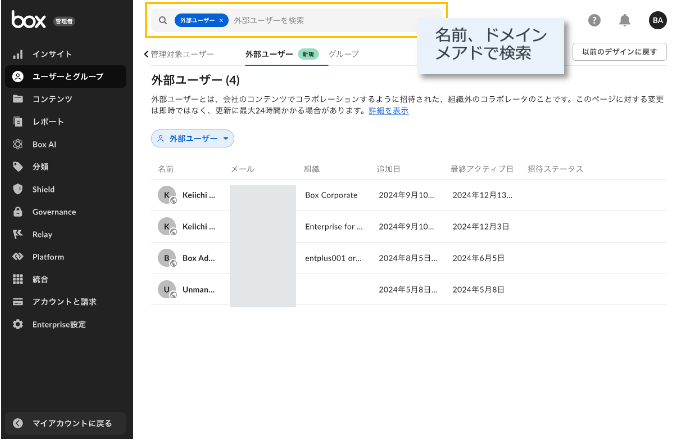This screenshot has width=682, height=440.
Task: Click the ユーザーとグループ person icon
Action: coord(18,77)
